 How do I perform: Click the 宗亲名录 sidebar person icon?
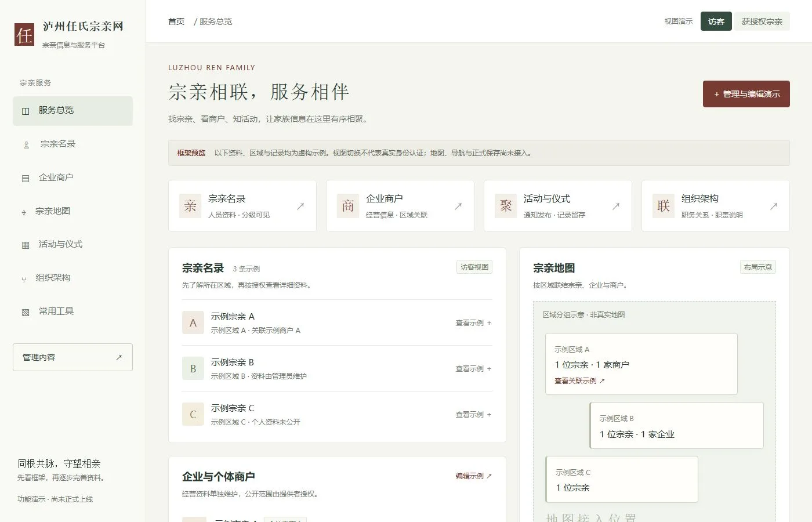coord(26,144)
